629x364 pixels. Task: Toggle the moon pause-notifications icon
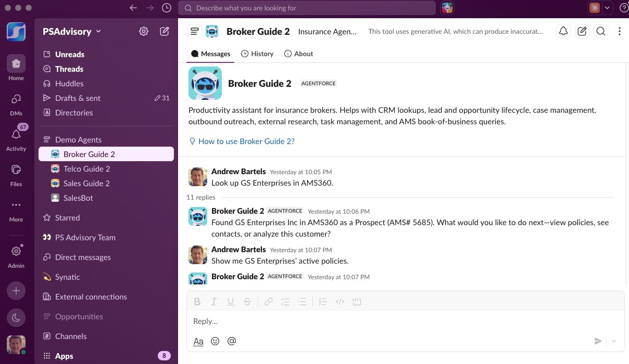(16, 318)
